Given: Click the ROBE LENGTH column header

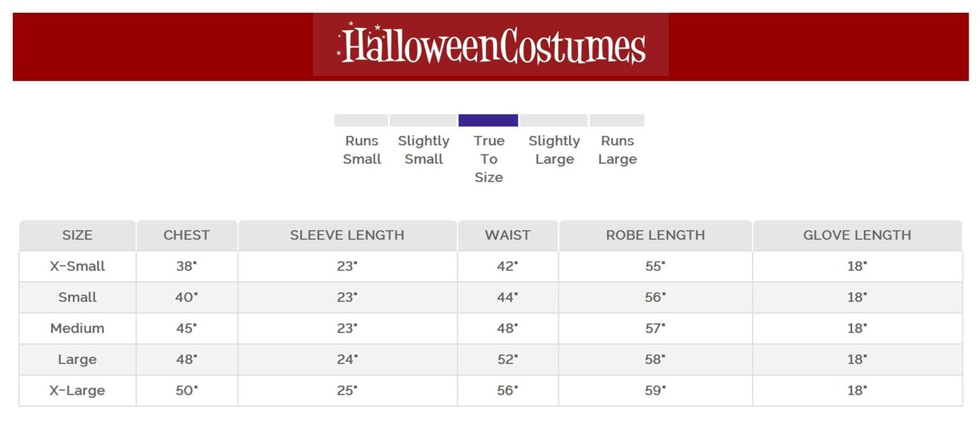Looking at the screenshot, I should coord(655,235).
